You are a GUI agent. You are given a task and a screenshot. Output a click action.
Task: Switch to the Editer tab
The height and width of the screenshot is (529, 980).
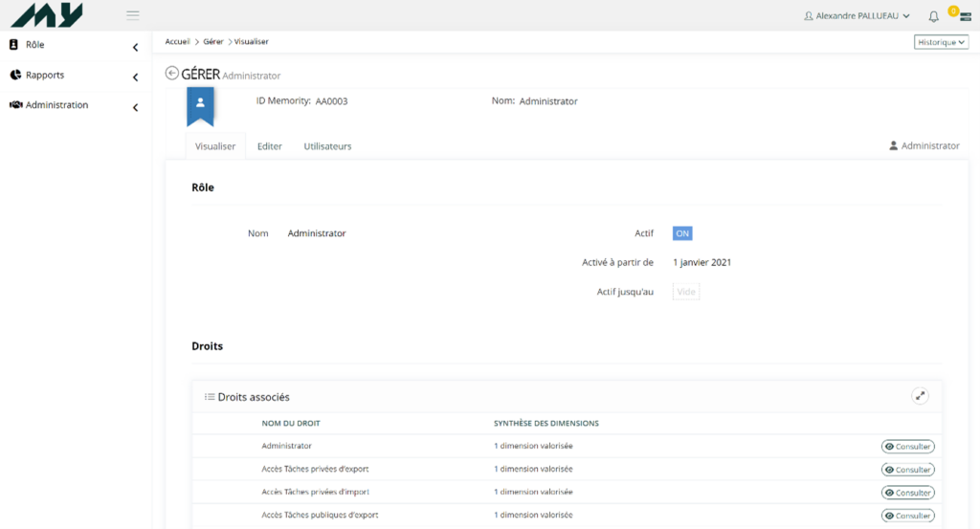(270, 146)
